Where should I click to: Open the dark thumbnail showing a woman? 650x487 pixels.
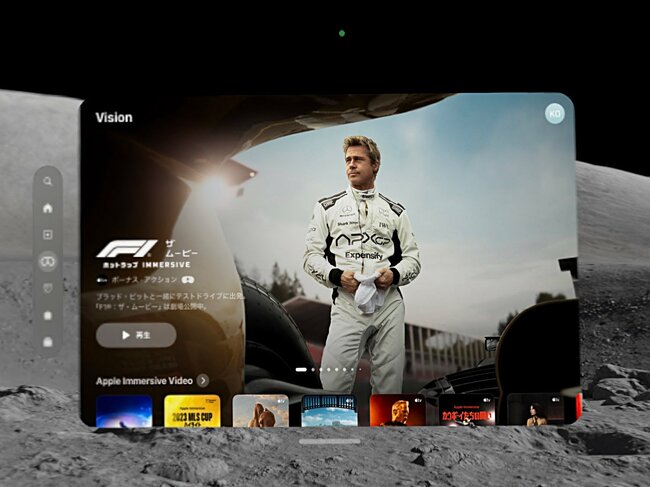(x=535, y=410)
